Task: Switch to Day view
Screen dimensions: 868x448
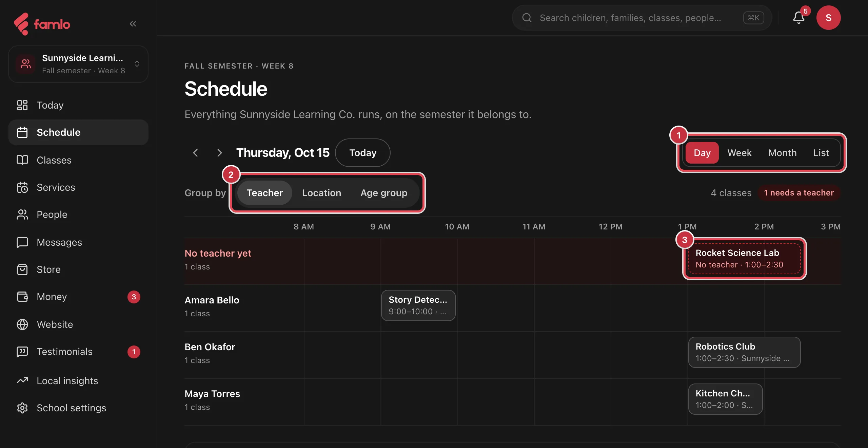Action: coord(702,153)
